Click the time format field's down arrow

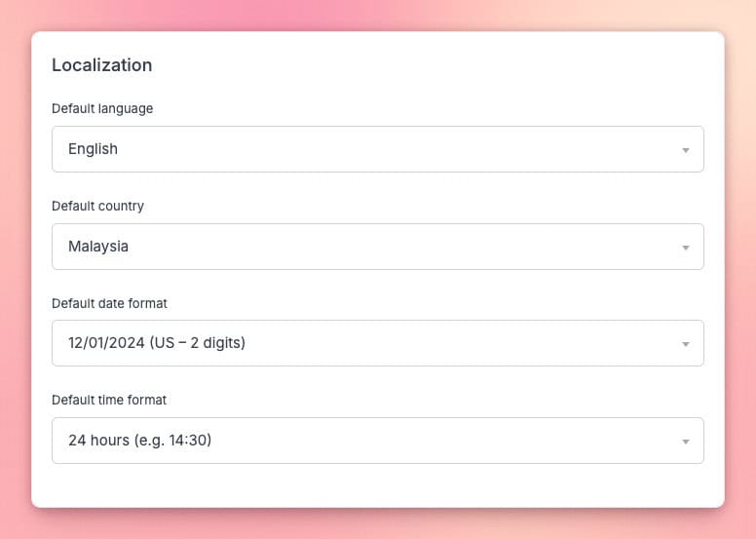685,442
